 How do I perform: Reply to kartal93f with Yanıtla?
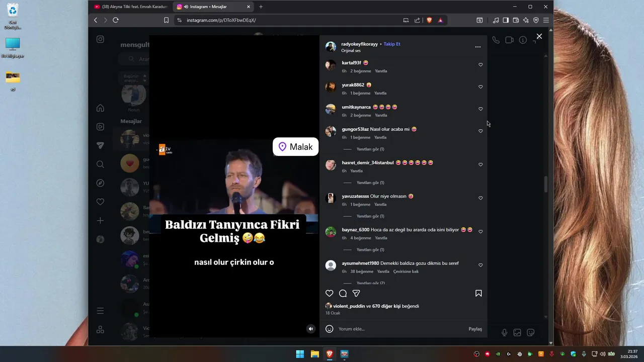tap(381, 71)
